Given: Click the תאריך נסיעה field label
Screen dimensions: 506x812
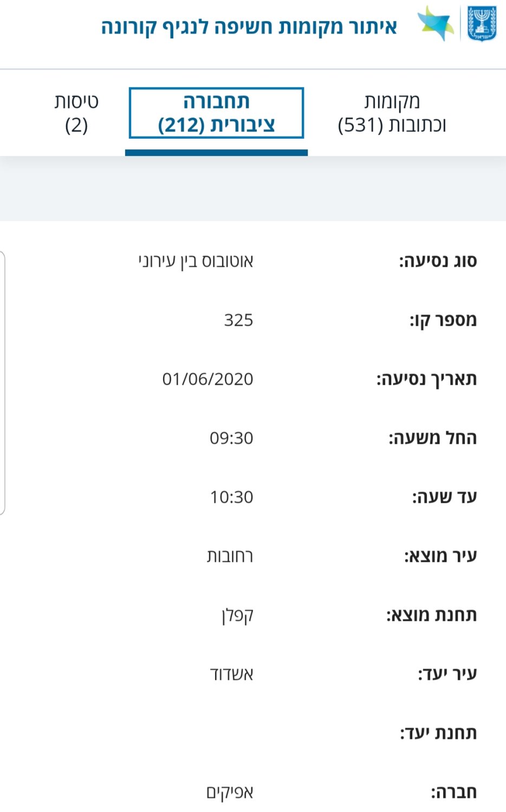Looking at the screenshot, I should (426, 379).
